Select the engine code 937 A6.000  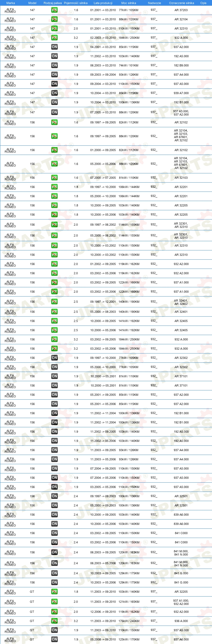coord(181,639)
